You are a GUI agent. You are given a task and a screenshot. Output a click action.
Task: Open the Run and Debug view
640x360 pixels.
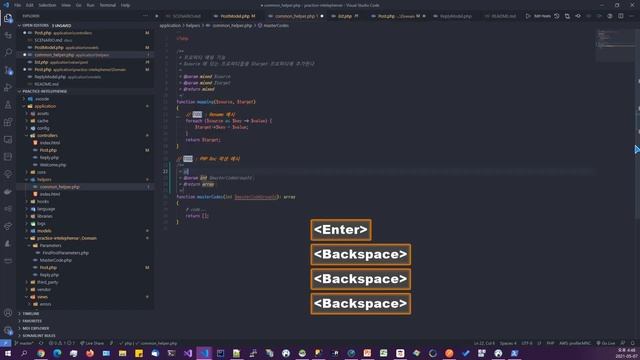tap(8, 87)
